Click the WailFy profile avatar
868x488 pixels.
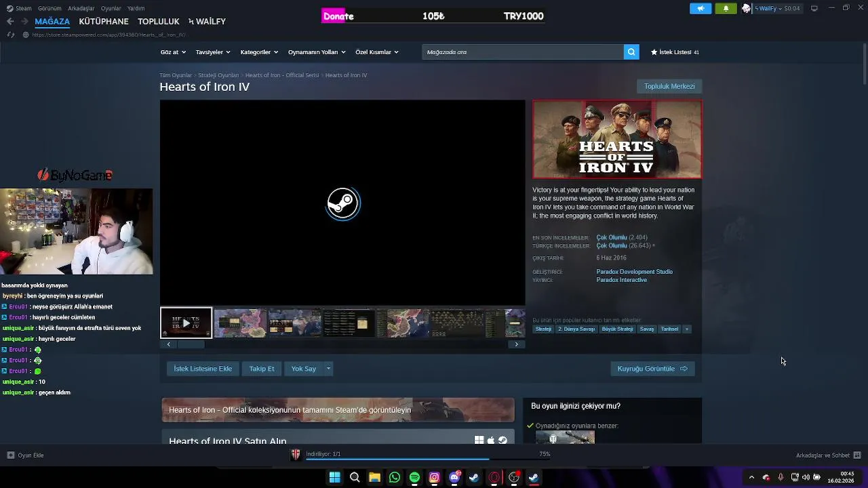point(747,8)
